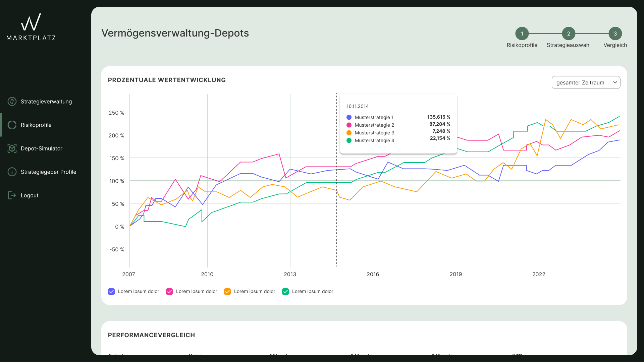
Task: Click the Strategieverwaltung sidebar icon
Action: point(12,102)
